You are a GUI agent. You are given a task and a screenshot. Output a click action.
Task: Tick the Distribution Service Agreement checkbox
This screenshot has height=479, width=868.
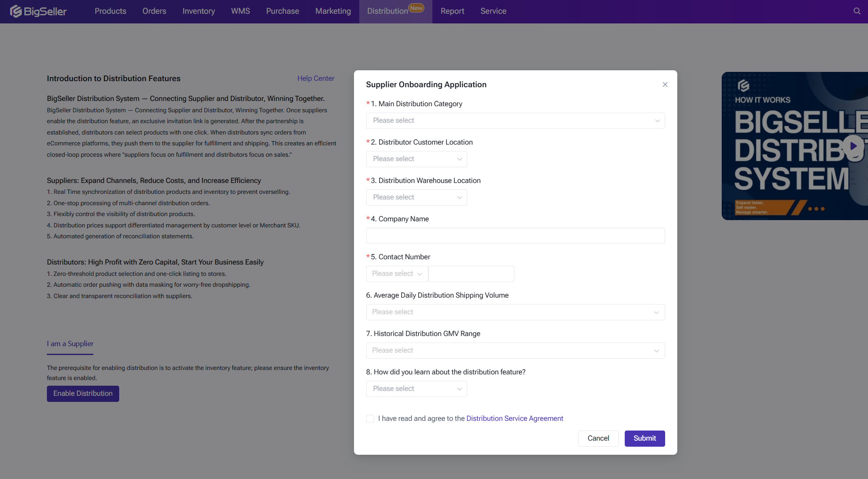pyautogui.click(x=370, y=419)
